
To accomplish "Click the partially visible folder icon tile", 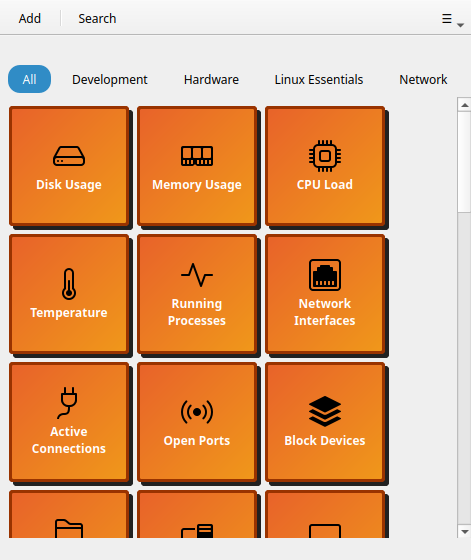I will tap(69, 514).
